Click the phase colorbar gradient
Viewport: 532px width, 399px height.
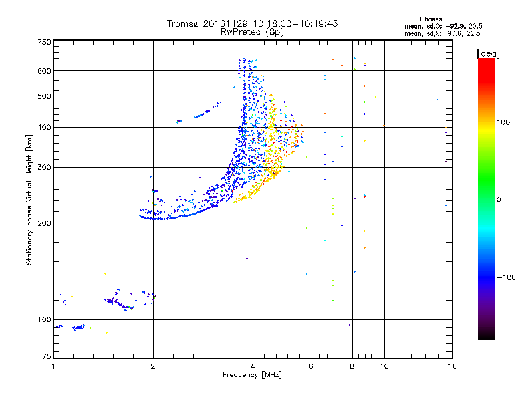pyautogui.click(x=487, y=198)
